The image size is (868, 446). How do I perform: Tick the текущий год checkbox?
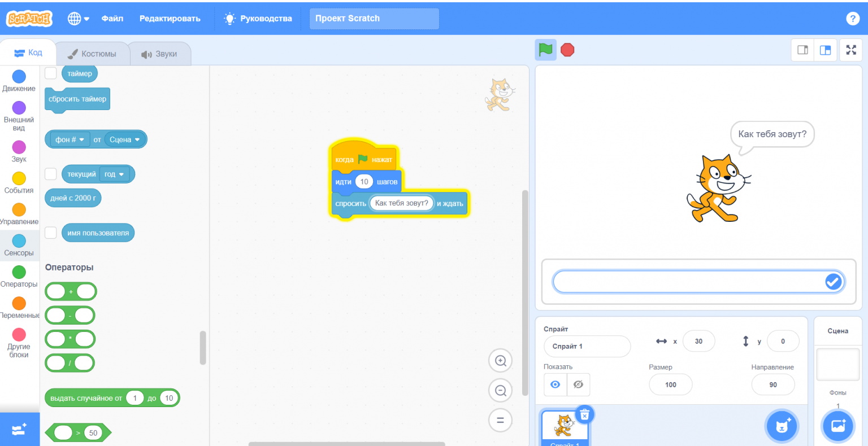[x=51, y=174]
